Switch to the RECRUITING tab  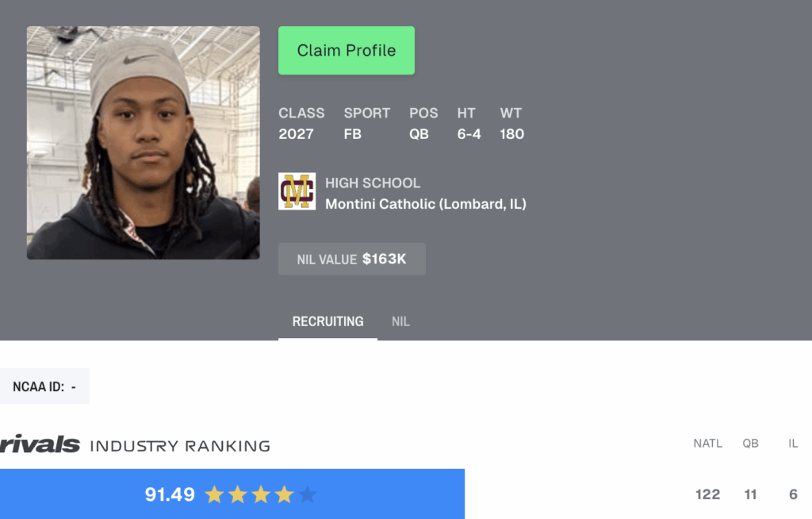327,321
